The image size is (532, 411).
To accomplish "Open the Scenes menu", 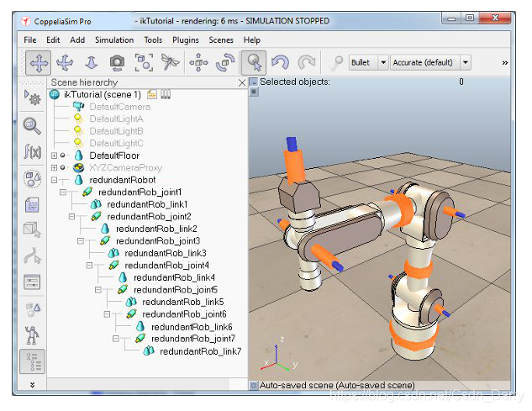I will click(x=221, y=40).
